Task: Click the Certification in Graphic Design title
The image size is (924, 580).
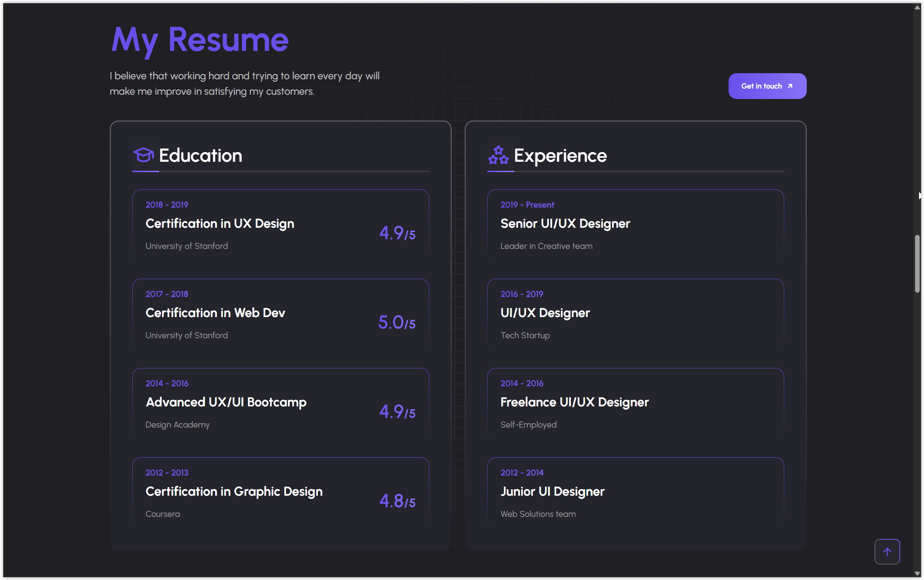Action: point(234,491)
